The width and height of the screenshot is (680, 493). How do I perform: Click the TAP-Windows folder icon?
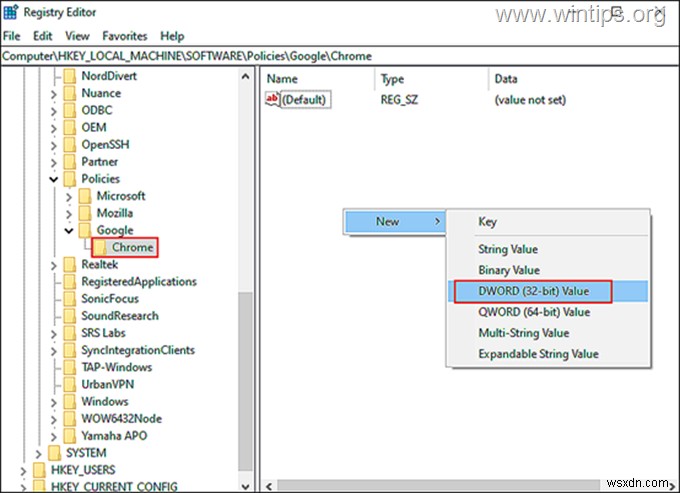click(x=70, y=367)
